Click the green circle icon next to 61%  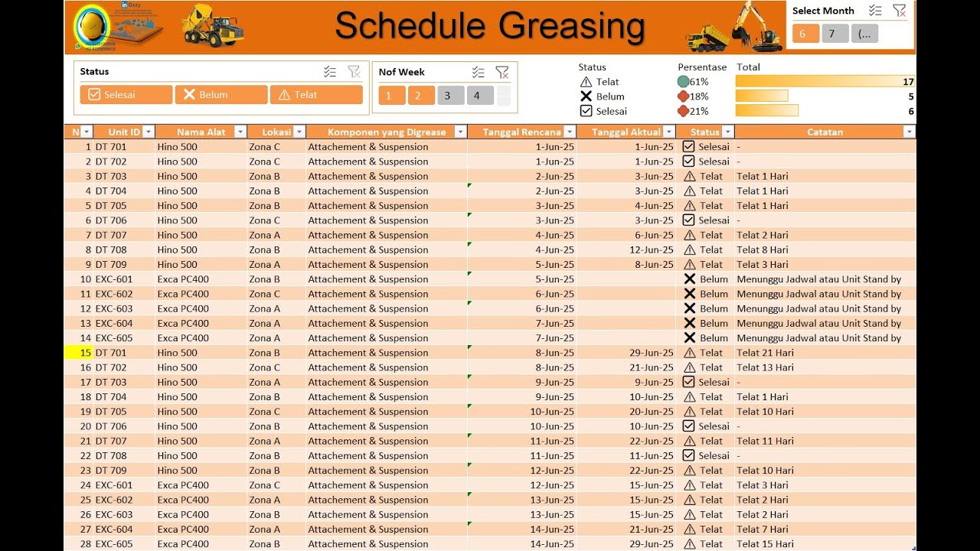[683, 81]
